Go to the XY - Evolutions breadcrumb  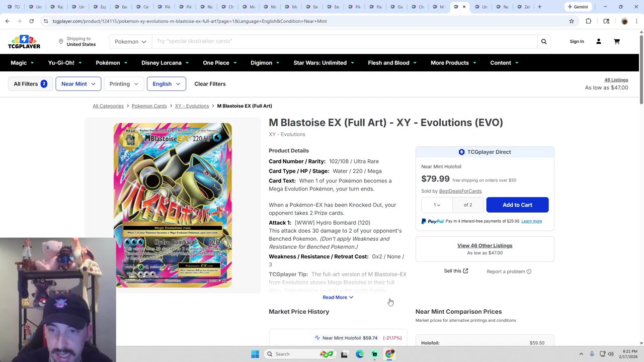pyautogui.click(x=192, y=106)
